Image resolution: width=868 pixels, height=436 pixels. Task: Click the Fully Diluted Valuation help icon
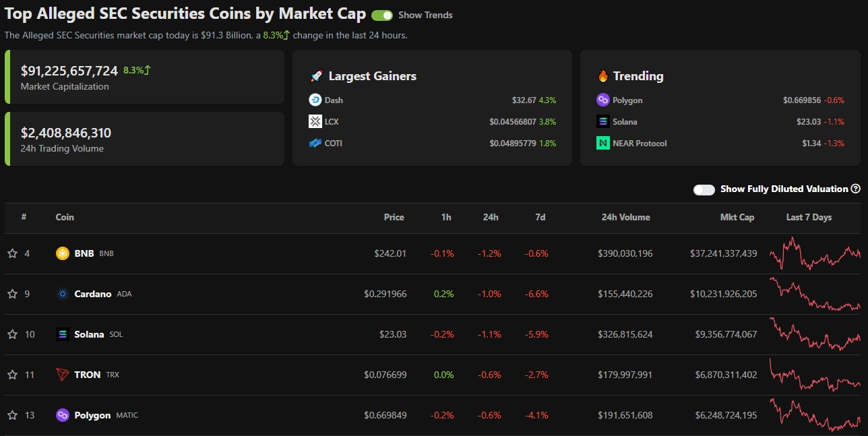(x=856, y=189)
